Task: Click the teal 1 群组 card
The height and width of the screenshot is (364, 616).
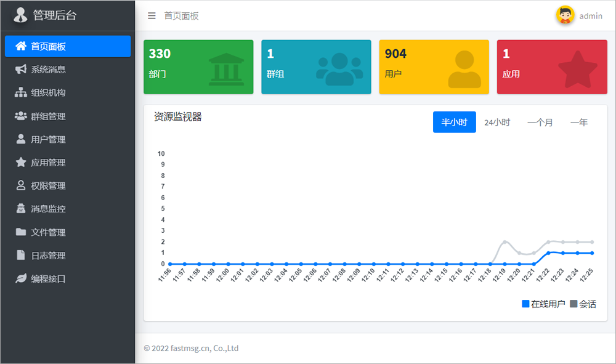Action: click(316, 67)
